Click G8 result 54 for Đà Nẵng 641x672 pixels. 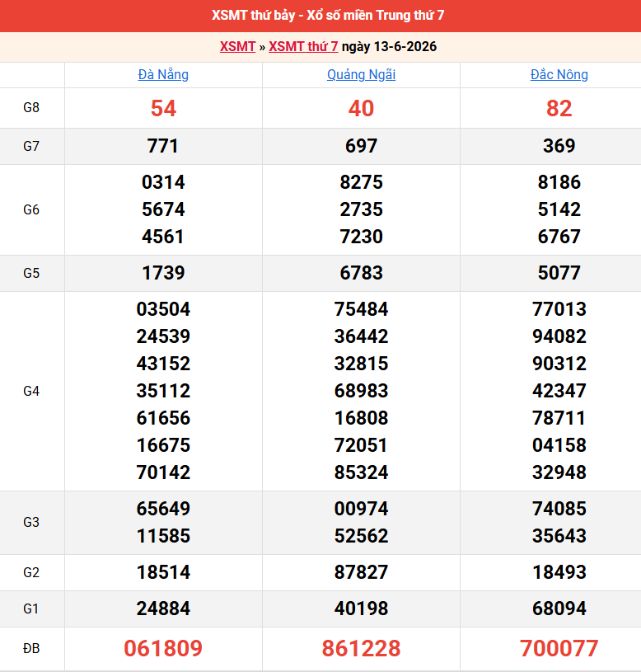[163, 109]
